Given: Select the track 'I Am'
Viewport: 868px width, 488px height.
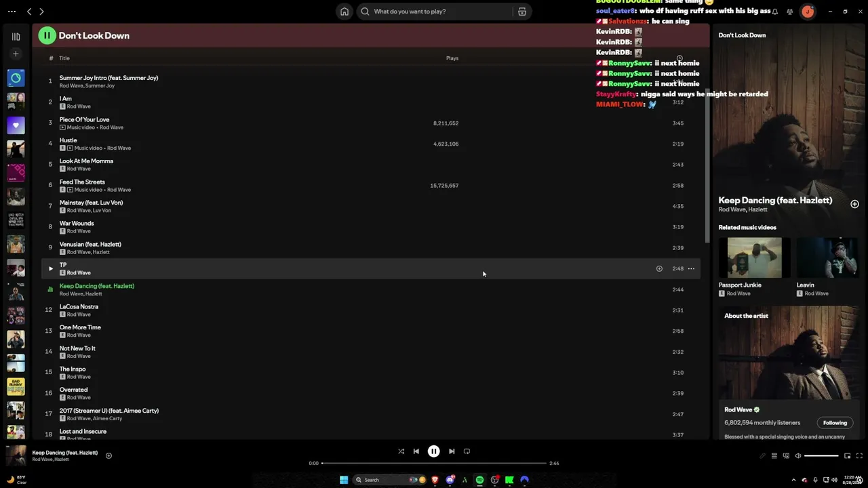Looking at the screenshot, I should click(65, 99).
